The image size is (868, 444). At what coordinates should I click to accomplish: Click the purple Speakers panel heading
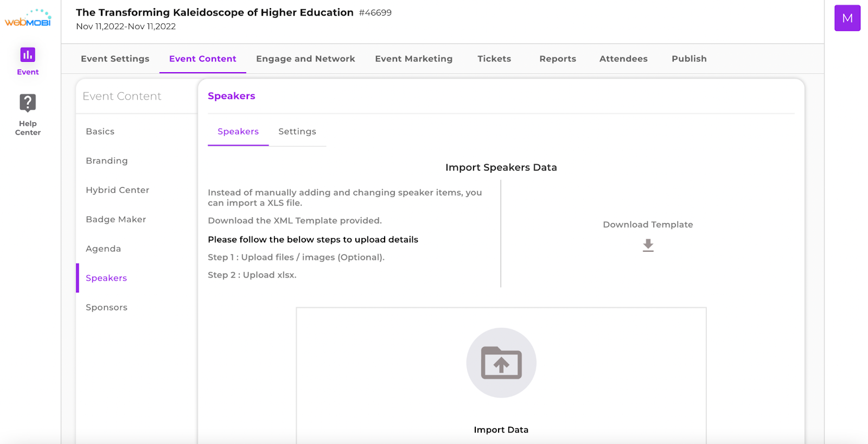pyautogui.click(x=232, y=96)
